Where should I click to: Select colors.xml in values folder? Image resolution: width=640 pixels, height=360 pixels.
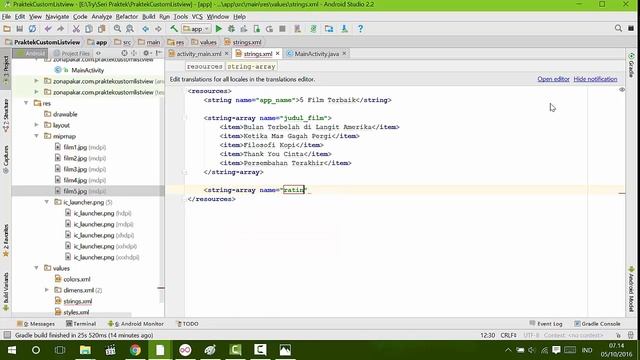pyautogui.click(x=72, y=279)
